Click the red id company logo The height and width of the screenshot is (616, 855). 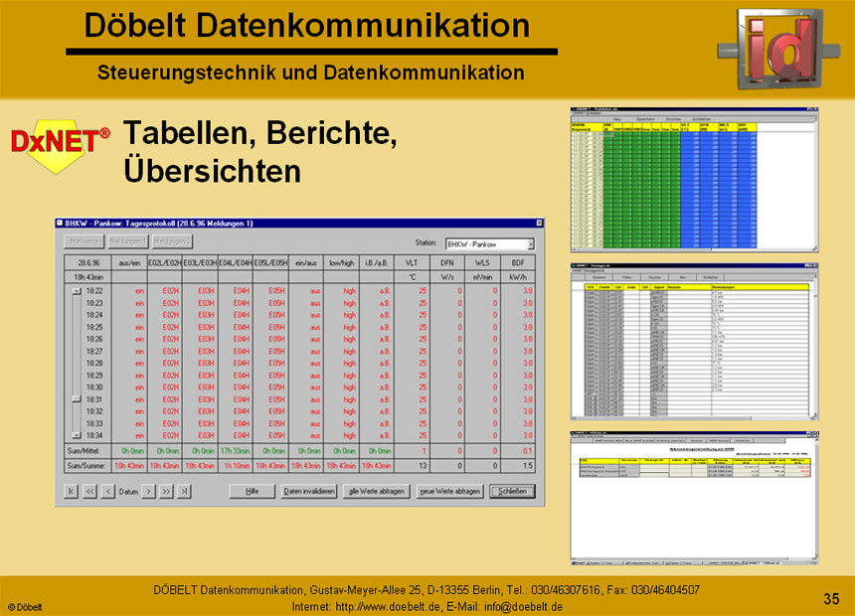[778, 48]
